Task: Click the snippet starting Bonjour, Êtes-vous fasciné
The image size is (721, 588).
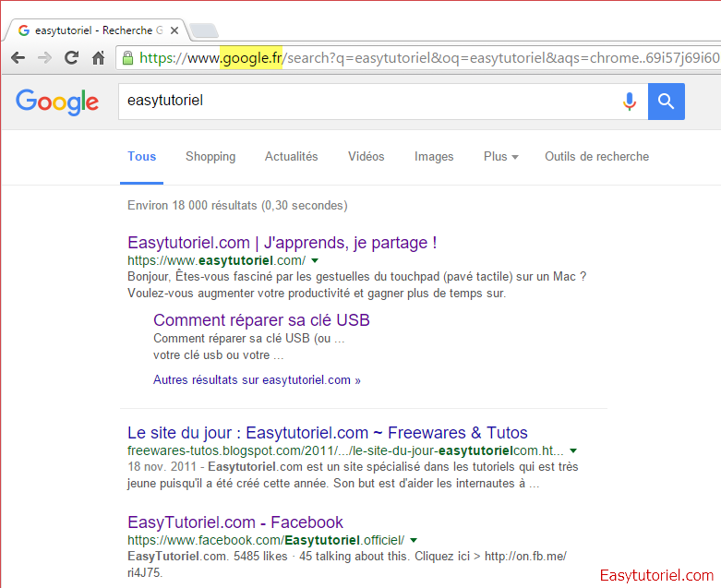Action: click(x=357, y=284)
